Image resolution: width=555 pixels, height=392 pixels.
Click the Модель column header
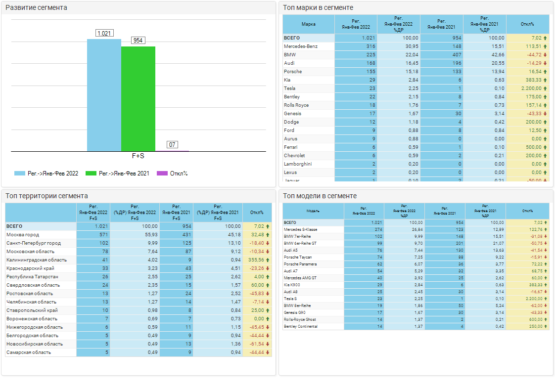point(313,211)
